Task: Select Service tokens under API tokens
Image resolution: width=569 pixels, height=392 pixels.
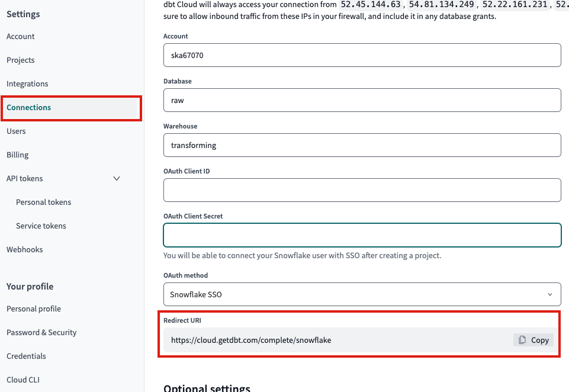Action: point(41,226)
